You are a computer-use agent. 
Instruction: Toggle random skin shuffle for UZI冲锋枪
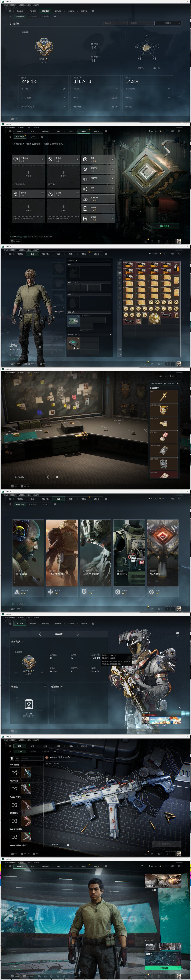pos(14,821)
